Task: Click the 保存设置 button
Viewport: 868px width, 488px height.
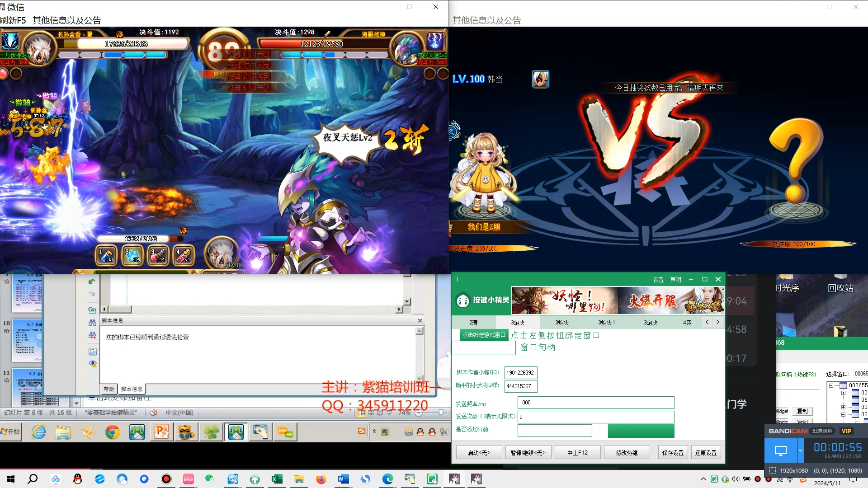Action: (x=673, y=452)
